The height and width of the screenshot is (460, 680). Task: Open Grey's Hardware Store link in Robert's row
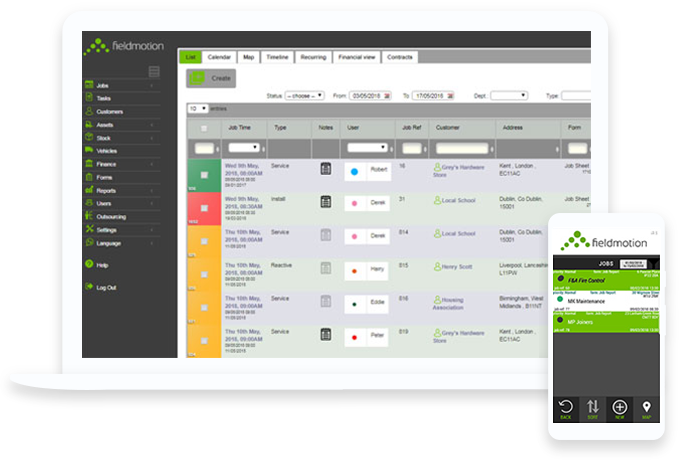pos(458,171)
